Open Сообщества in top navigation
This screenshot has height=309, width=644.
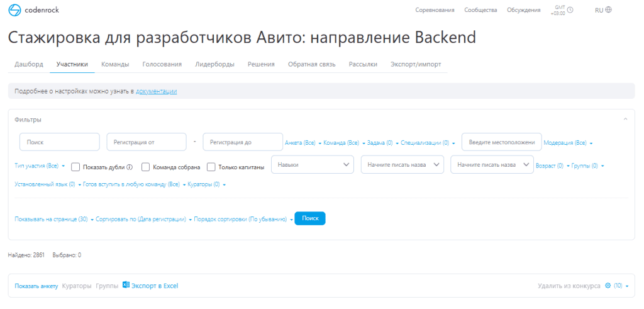(480, 10)
